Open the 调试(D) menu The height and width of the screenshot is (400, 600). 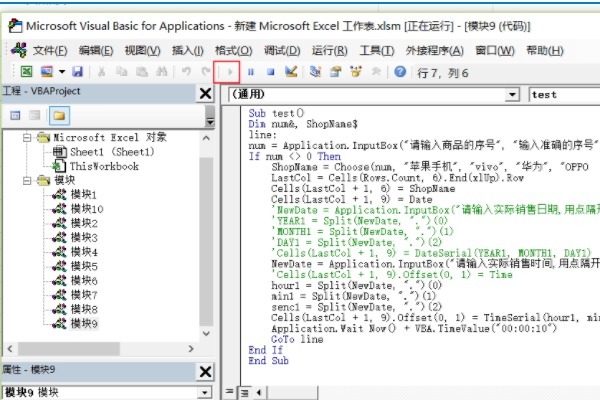pyautogui.click(x=282, y=51)
